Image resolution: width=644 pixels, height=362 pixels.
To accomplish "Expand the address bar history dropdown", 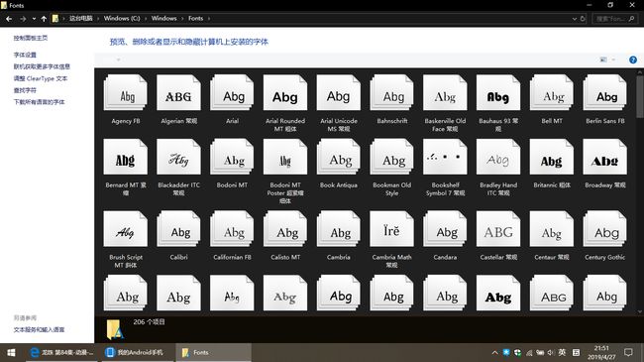I will pyautogui.click(x=575, y=19).
